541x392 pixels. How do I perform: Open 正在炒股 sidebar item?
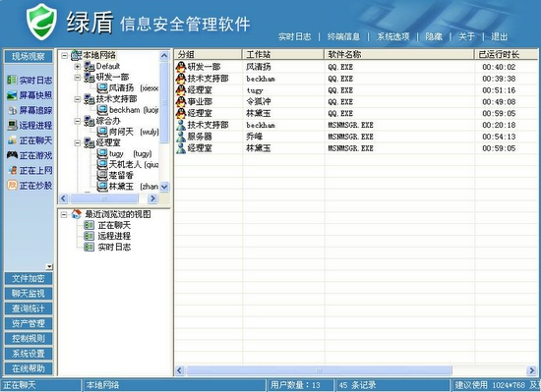[x=30, y=186]
